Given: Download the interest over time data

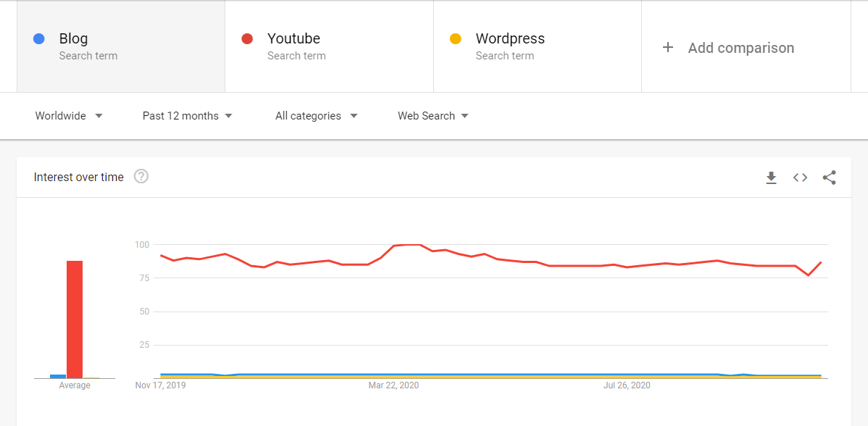Looking at the screenshot, I should (x=771, y=177).
